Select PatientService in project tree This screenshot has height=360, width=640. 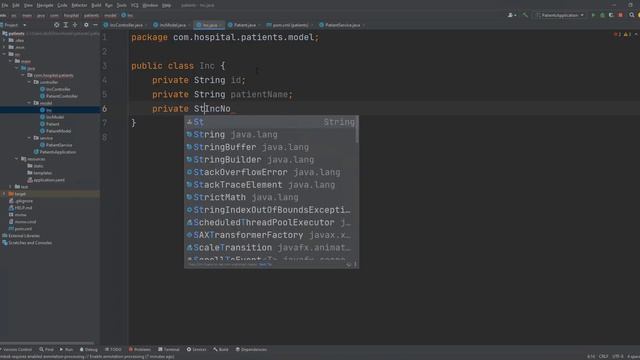tap(56, 145)
